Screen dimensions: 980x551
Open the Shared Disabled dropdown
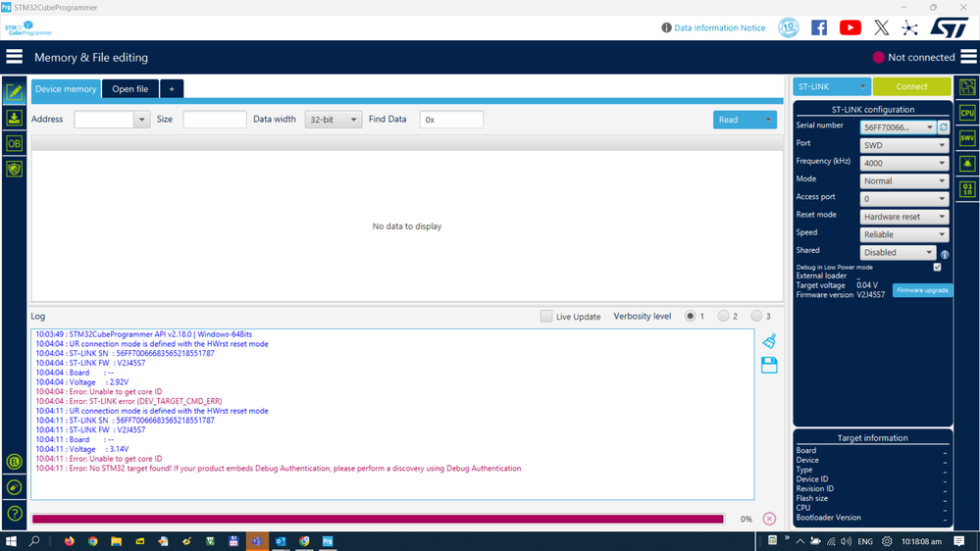[898, 252]
